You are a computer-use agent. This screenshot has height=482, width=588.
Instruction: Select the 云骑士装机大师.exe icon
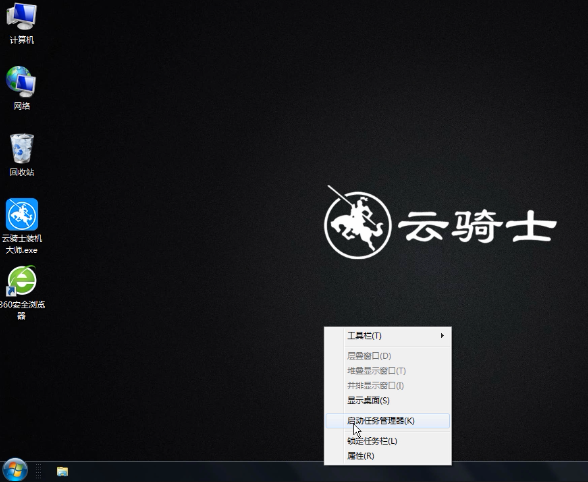pyautogui.click(x=22, y=226)
